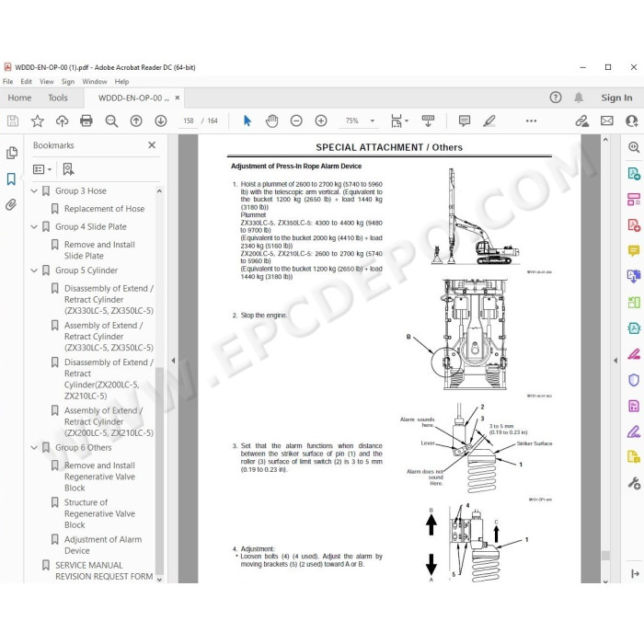
Task: Open Edit PDF tool in right pane
Action: 634,200
